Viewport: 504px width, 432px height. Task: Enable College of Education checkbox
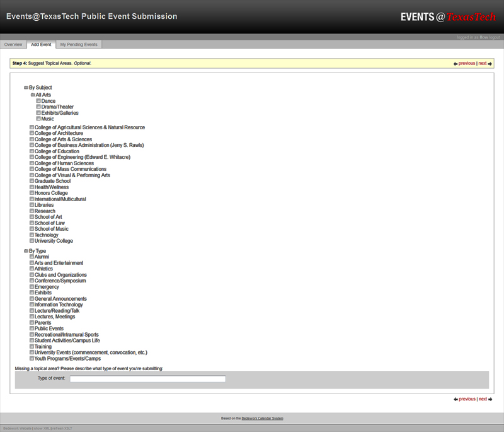pos(32,151)
